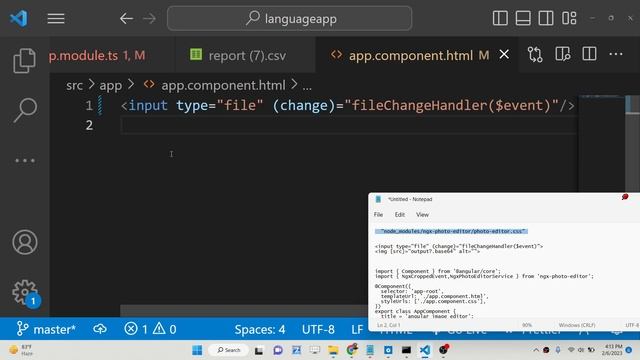
Task: Open changes compare icon in editor toolbar
Action: point(535,54)
